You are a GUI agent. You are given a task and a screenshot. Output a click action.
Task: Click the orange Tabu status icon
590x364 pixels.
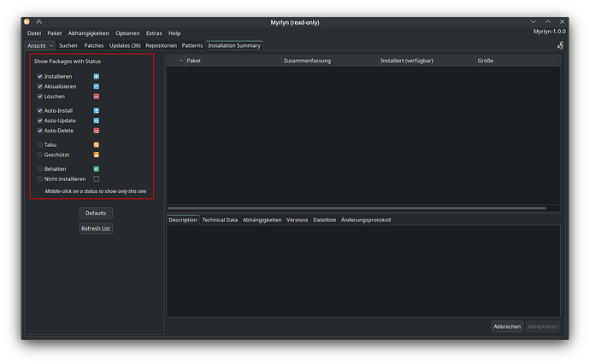(x=97, y=144)
